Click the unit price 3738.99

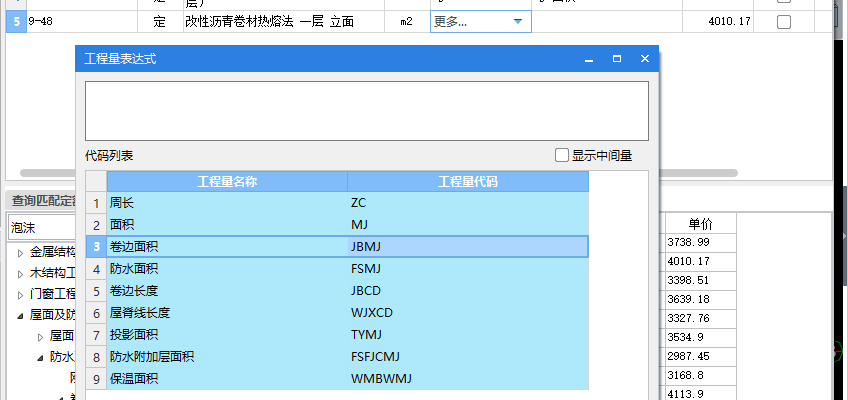tap(701, 242)
